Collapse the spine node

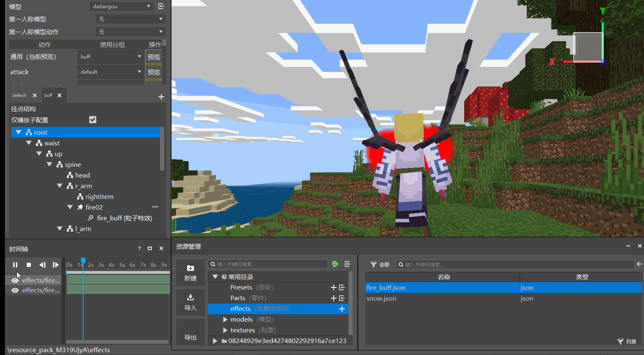(x=49, y=164)
